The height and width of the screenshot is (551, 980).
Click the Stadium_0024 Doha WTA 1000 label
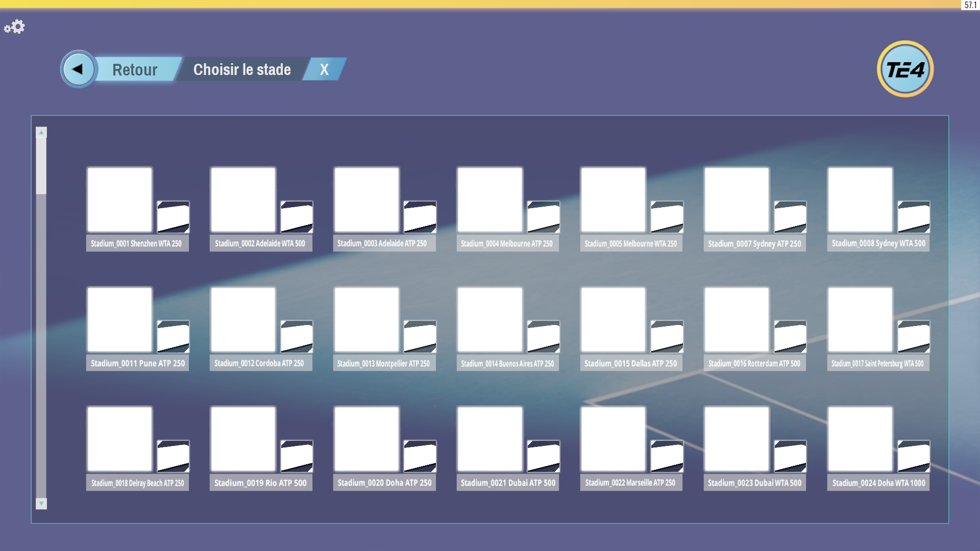tap(878, 483)
